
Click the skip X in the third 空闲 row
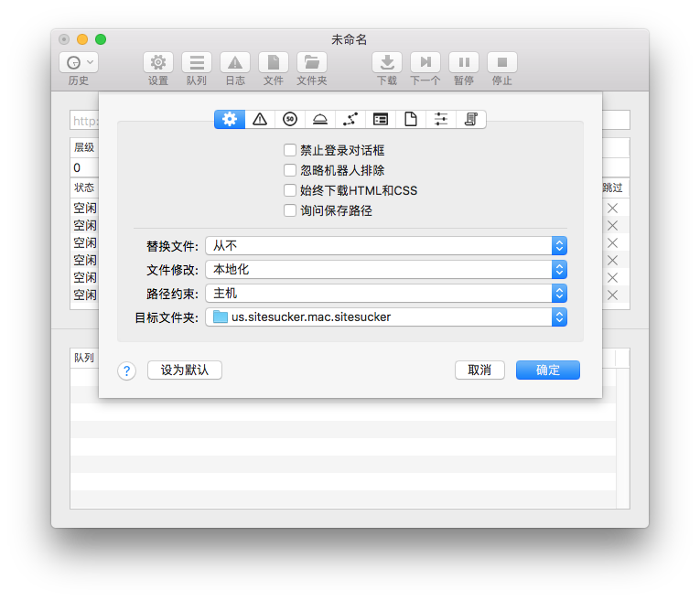point(612,242)
